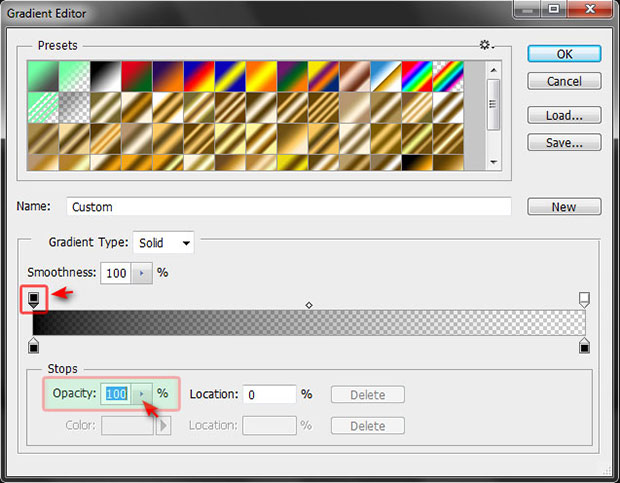Viewport: 620px width, 483px height.
Task: Select the right color stop
Action: pos(584,345)
